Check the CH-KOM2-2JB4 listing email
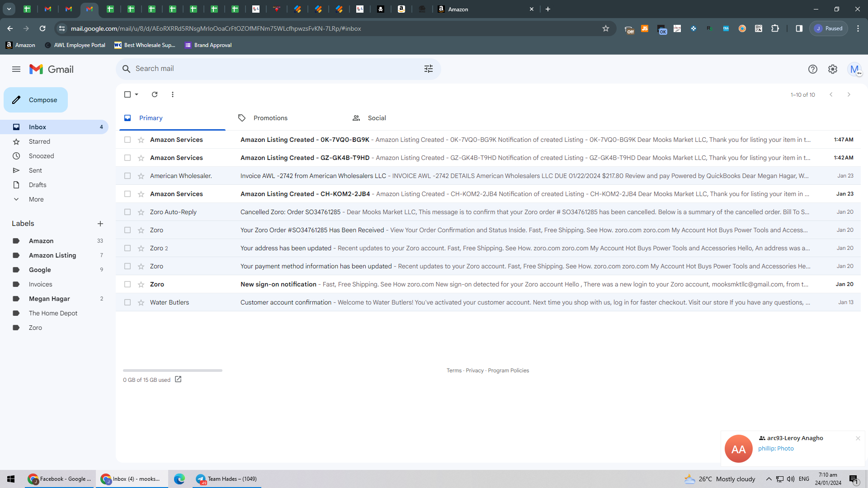Image resolution: width=868 pixels, height=488 pixels. tap(127, 194)
